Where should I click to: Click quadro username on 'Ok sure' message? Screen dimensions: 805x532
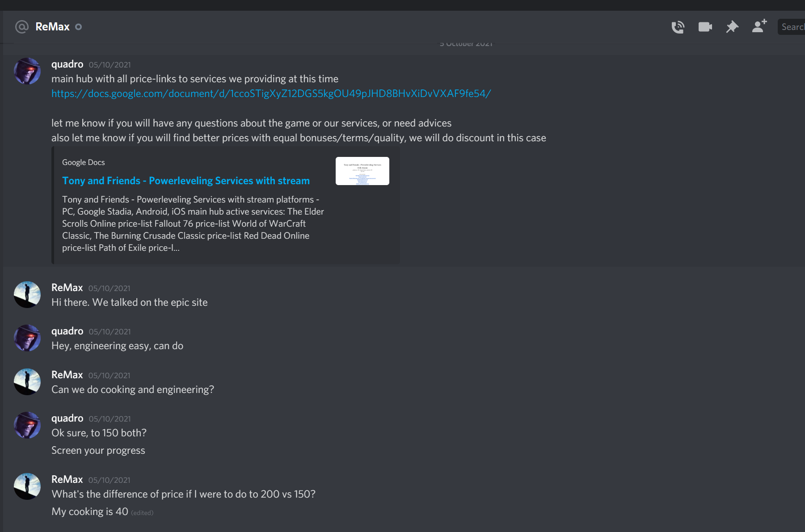[67, 418]
